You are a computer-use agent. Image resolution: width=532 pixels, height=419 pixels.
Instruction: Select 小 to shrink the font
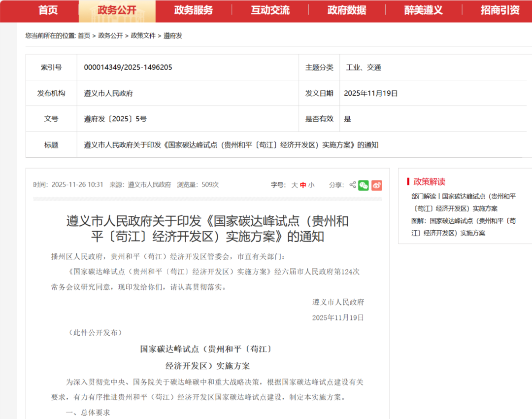tap(311, 185)
